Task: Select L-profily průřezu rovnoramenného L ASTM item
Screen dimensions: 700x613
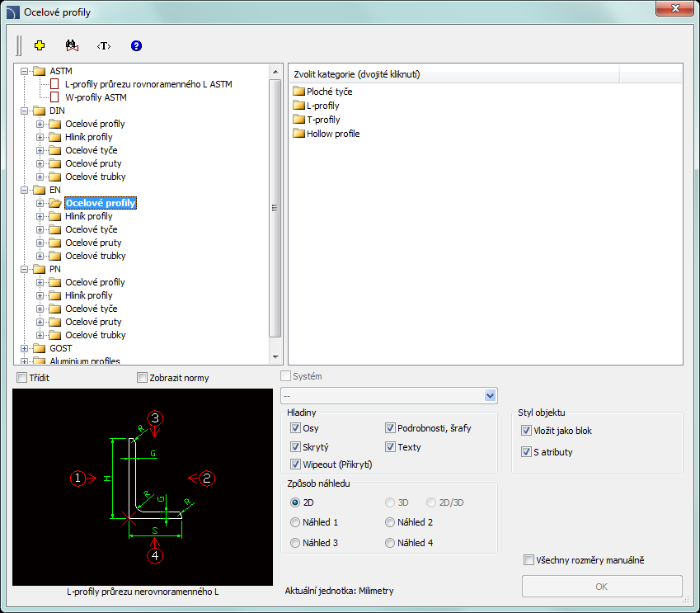Action: [x=148, y=84]
